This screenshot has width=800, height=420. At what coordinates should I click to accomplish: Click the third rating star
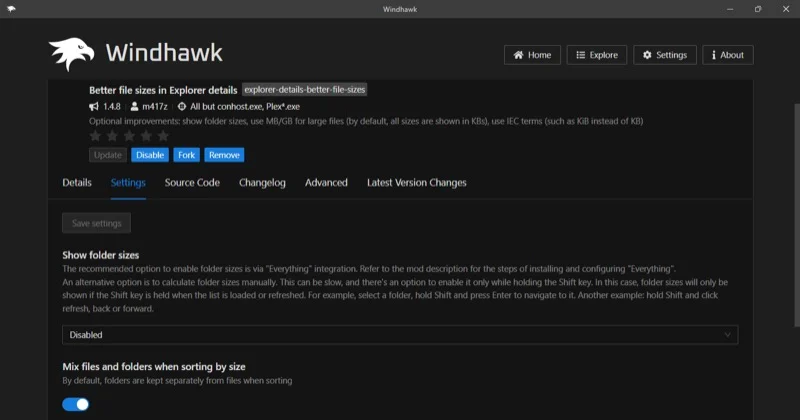click(x=128, y=135)
